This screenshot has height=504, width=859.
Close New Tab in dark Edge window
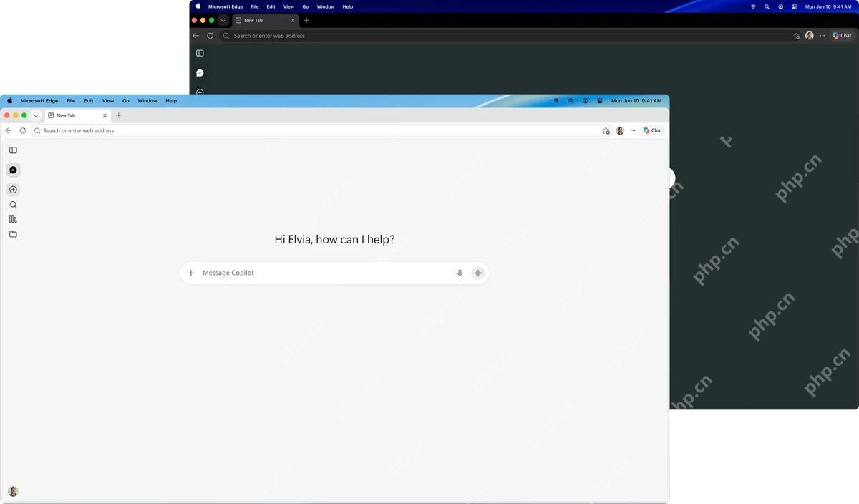293,20
